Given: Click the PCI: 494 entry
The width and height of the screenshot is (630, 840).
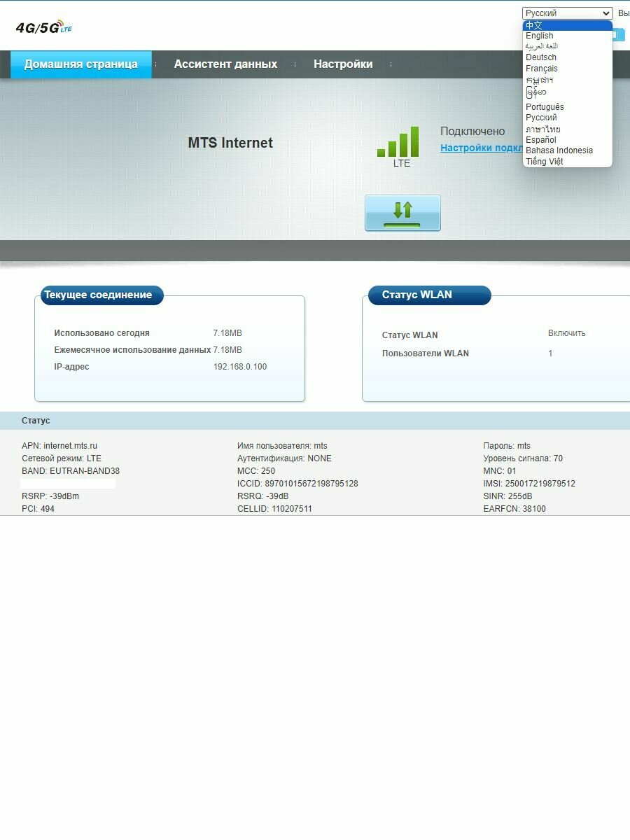Looking at the screenshot, I should pos(38,509).
